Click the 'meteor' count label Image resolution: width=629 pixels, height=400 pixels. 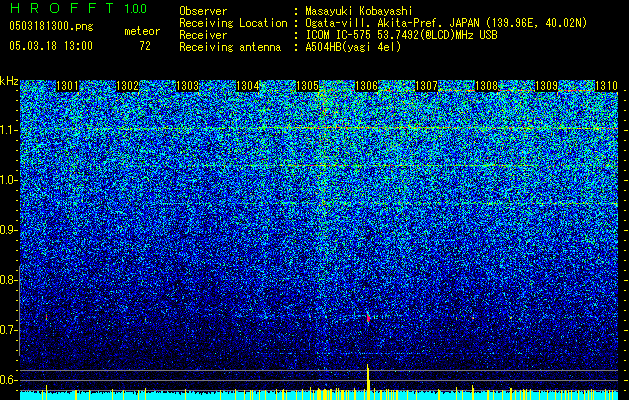tap(142, 31)
